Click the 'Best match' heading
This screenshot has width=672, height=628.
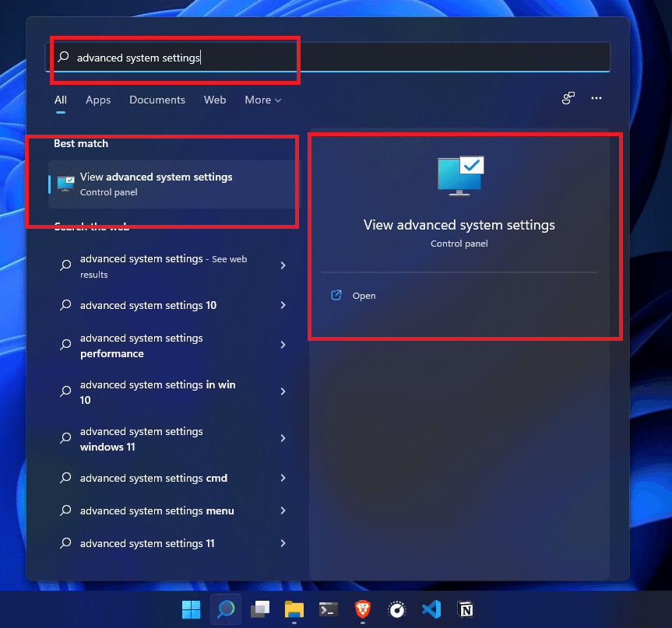[81, 143]
